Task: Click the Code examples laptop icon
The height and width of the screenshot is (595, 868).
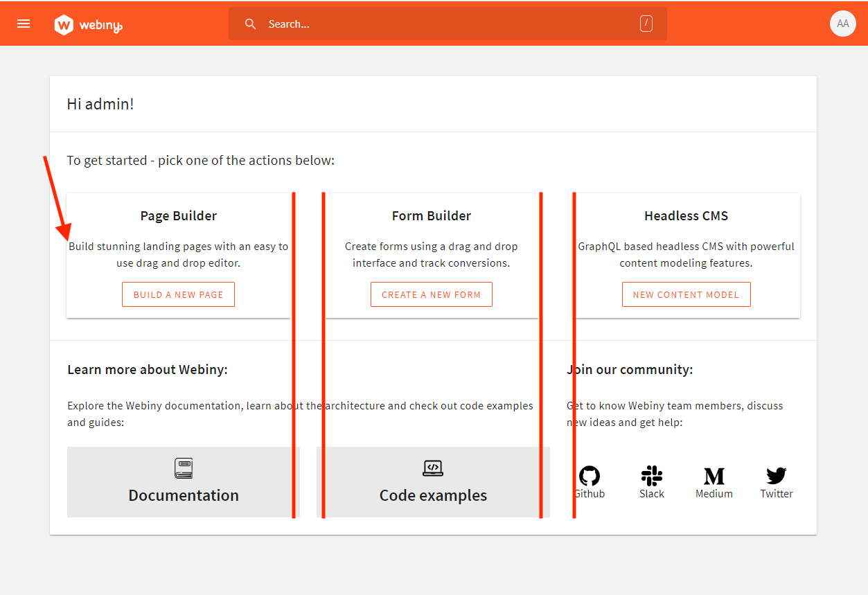Action: coord(433,468)
